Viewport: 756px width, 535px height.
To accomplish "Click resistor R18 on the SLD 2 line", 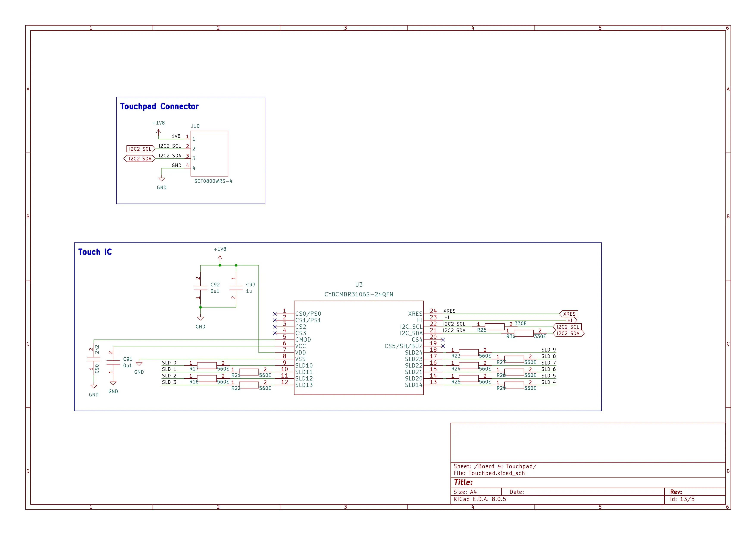I will tap(207, 378).
